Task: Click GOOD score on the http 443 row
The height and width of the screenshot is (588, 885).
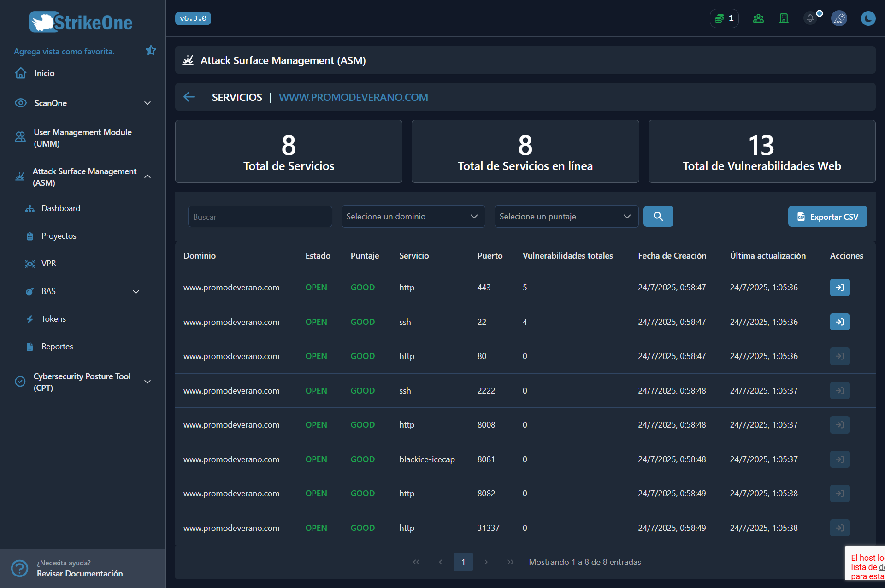Action: [363, 287]
